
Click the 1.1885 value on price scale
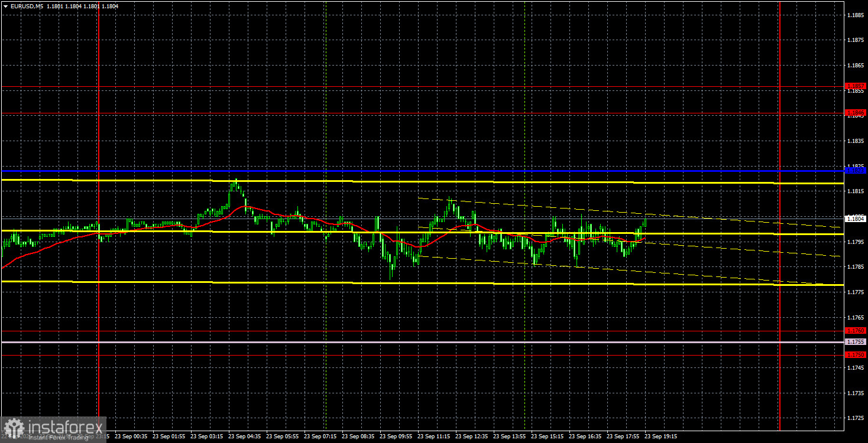coord(856,15)
